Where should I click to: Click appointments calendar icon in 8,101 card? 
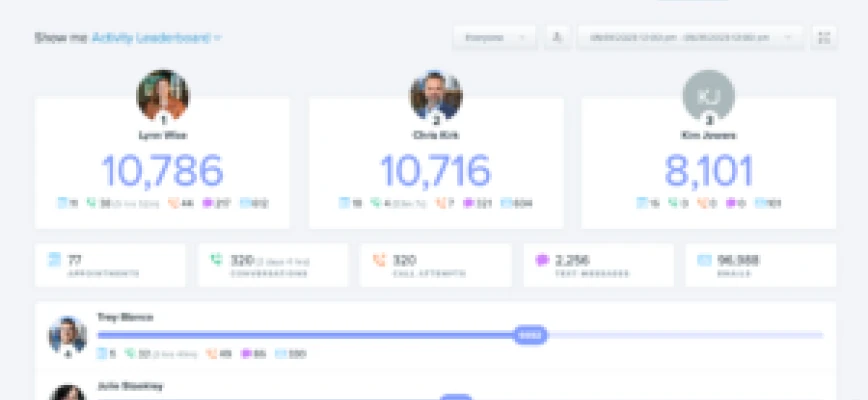click(642, 203)
